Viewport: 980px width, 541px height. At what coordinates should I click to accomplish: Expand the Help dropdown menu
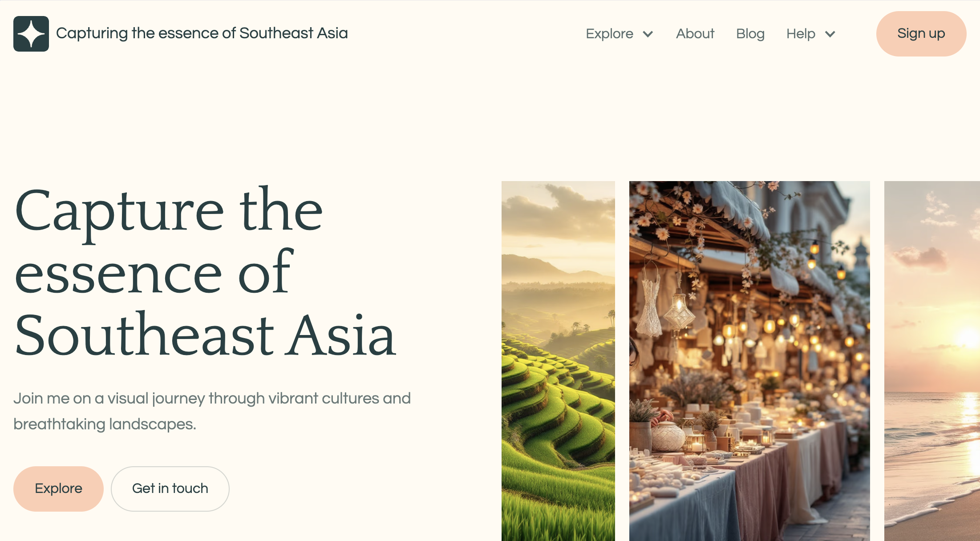coord(810,34)
